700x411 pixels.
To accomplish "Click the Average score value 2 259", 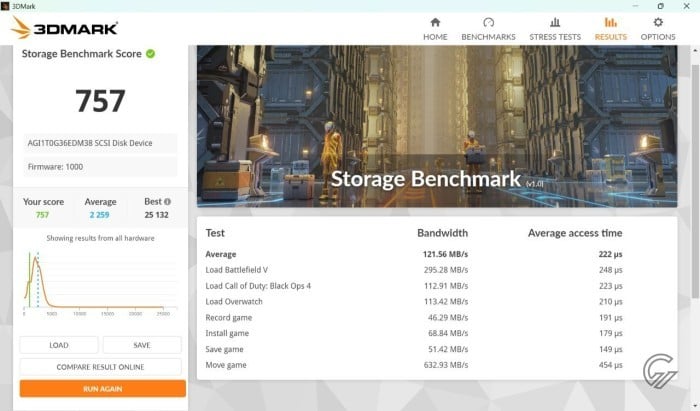I will (100, 215).
